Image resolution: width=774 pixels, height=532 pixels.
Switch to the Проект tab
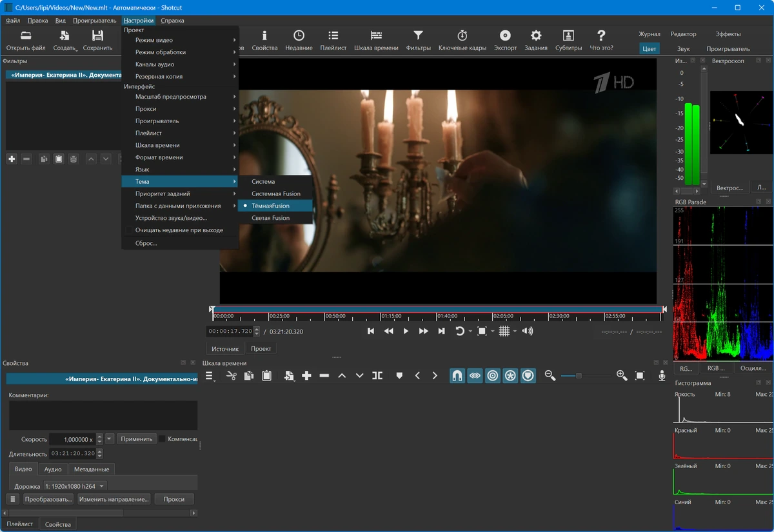[x=261, y=348]
